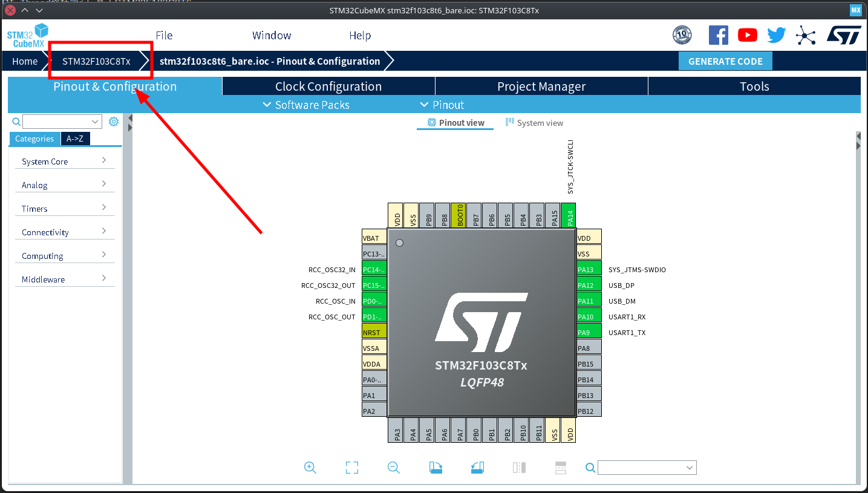Screen dimensions: 868x493
Task: Click the PD0 RCC_OSC_IN pin
Action: tap(374, 301)
